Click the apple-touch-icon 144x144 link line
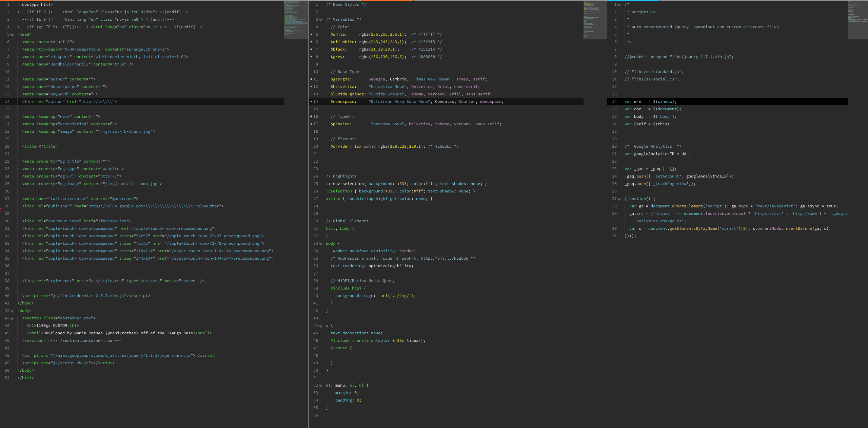This screenshot has width=868, height=428. [148, 258]
